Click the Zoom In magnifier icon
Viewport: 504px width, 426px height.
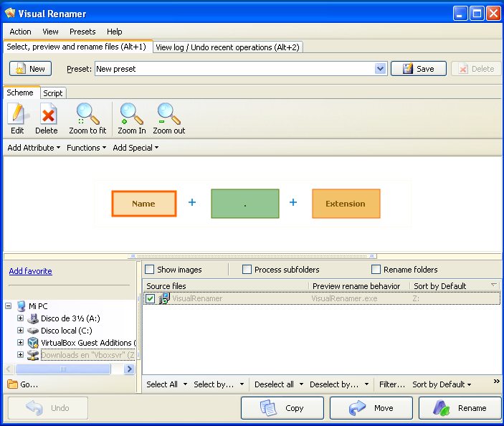point(131,113)
